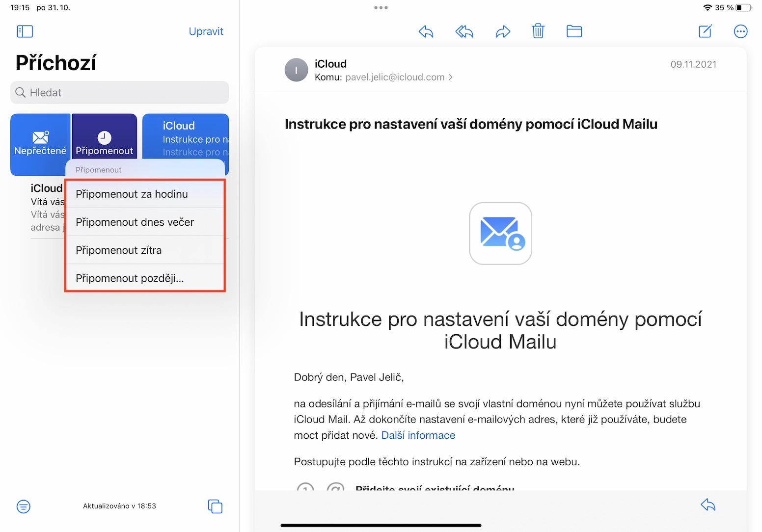Delete the message with trash icon
Screen dimensions: 762x532
[x=538, y=31]
